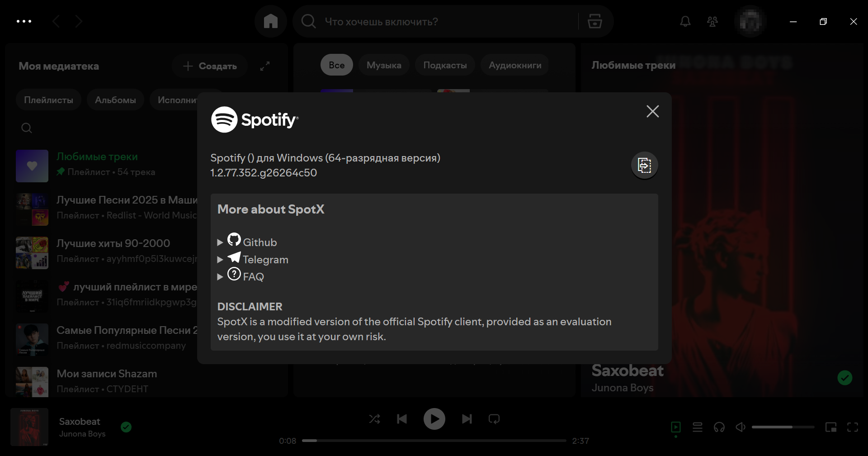Skip to next track
868x456 pixels.
click(467, 419)
